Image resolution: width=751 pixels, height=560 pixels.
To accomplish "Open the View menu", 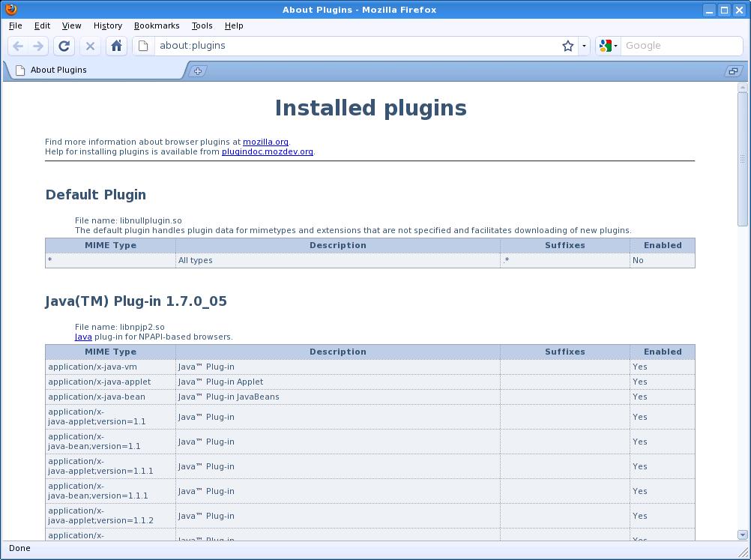I will click(x=71, y=26).
